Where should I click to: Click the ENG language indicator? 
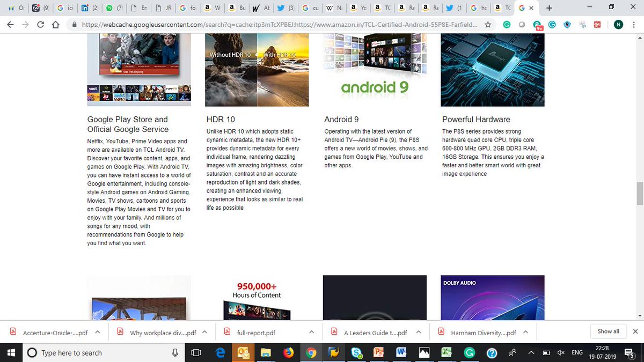(x=577, y=352)
